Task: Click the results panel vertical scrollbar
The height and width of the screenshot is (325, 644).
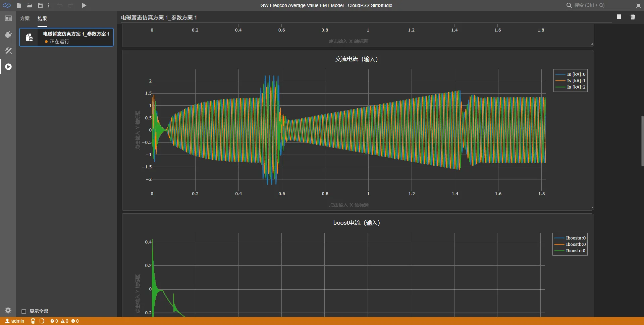Action: [642, 141]
